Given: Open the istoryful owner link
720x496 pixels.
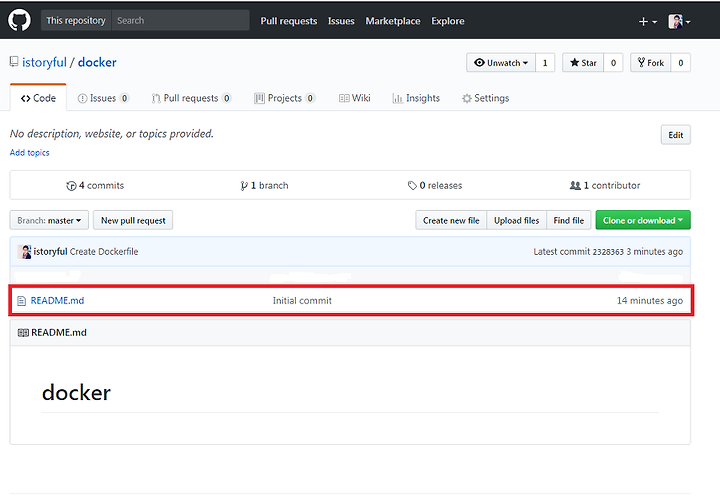Looking at the screenshot, I should point(45,62).
